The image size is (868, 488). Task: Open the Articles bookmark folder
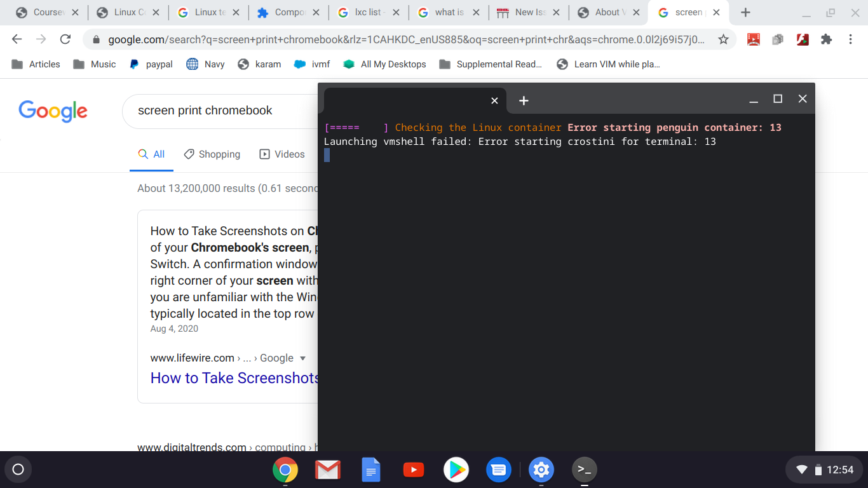coord(36,64)
